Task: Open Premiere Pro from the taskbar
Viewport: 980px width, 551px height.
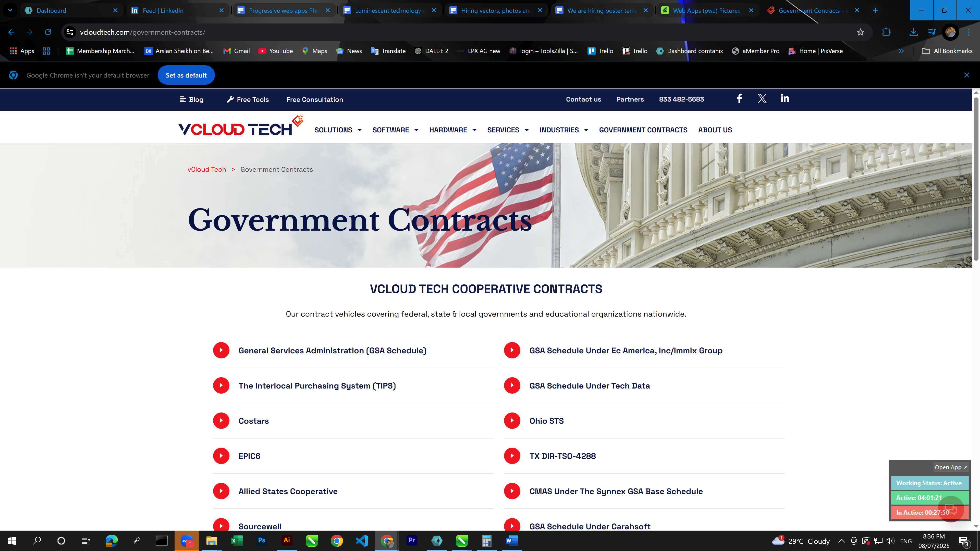Action: pos(412,541)
